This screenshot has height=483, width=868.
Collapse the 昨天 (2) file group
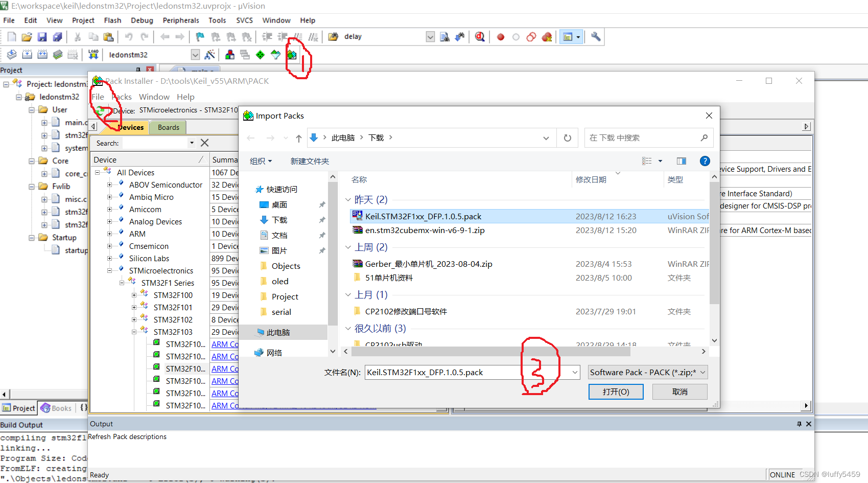[348, 200]
